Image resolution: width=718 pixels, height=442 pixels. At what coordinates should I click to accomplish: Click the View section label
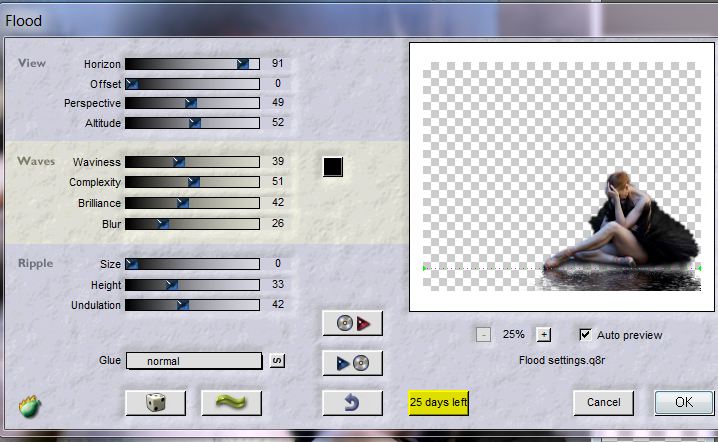32,63
